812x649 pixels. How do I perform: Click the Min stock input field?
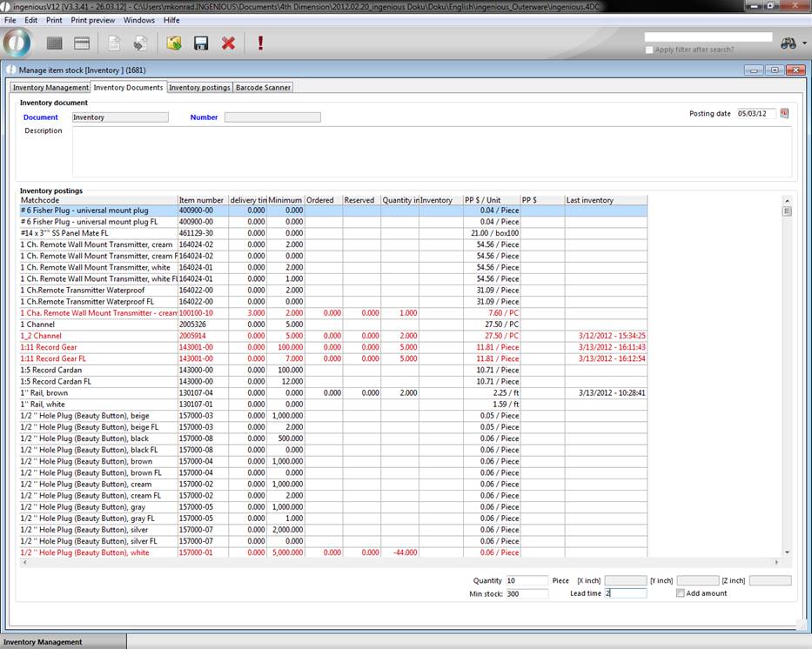click(x=527, y=593)
